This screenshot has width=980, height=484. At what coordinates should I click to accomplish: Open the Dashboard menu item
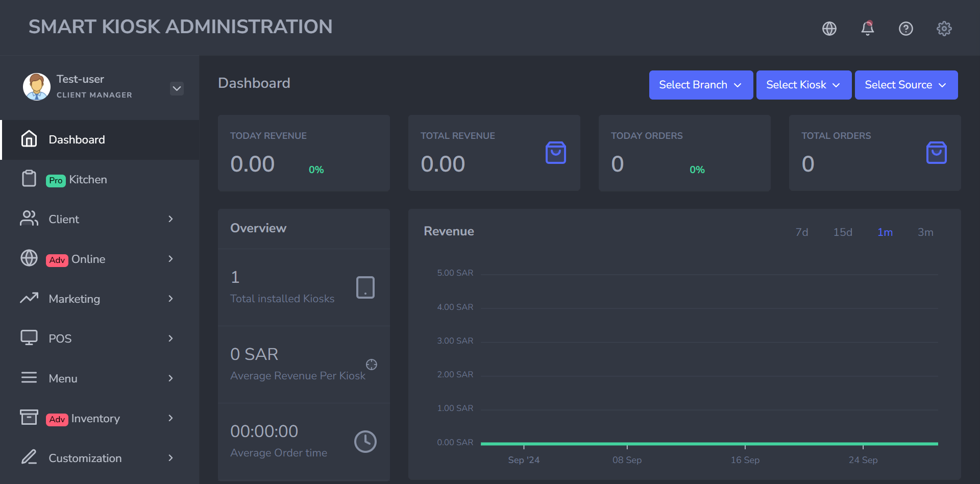[x=100, y=140]
